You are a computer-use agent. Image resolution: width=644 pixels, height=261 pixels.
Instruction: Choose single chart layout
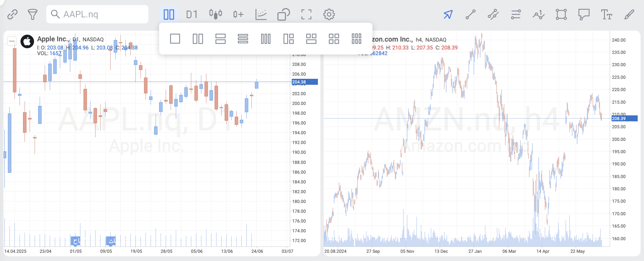click(175, 39)
